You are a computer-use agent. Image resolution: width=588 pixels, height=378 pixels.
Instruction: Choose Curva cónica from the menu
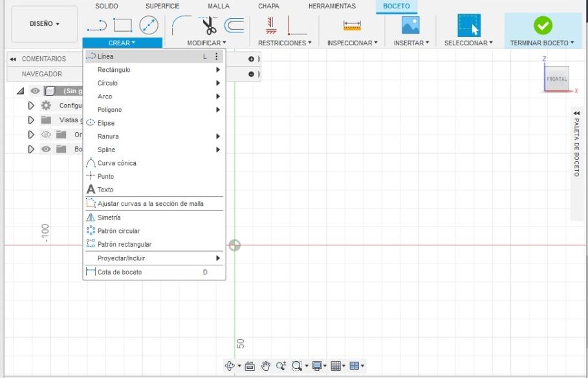(x=154, y=163)
